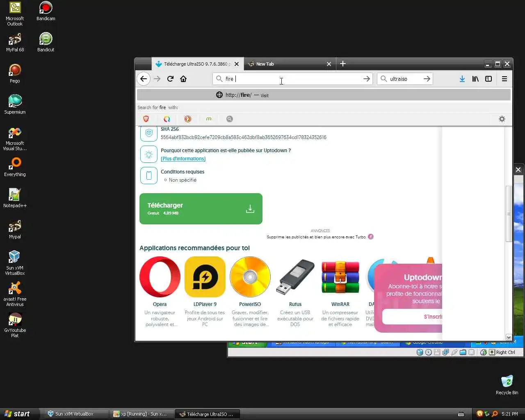Go back to the previous page
The image size is (525, 420).
[144, 79]
